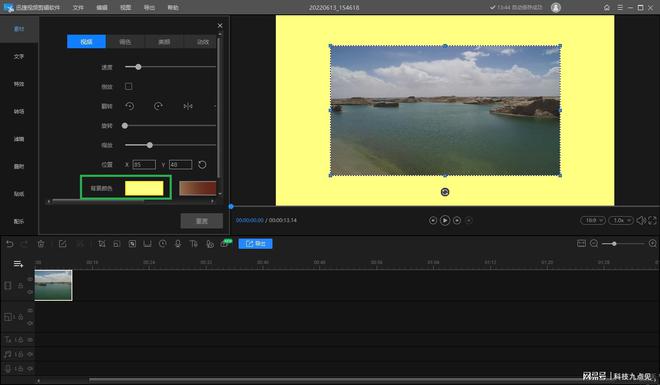Viewport: 660px width, 385px height.
Task: Open the add track menu icon
Action: point(18,264)
